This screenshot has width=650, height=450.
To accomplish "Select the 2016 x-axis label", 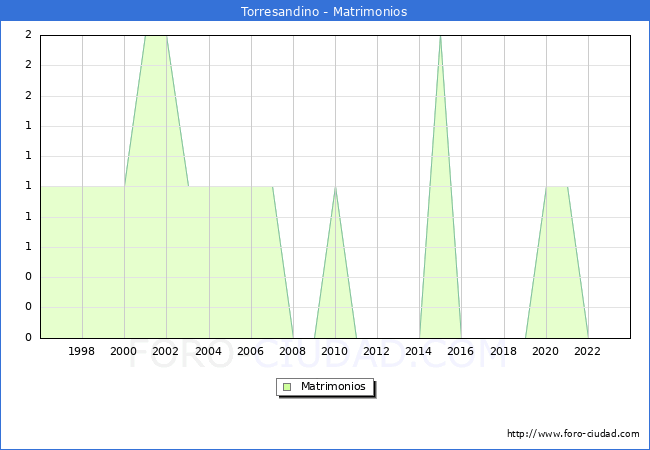I will coord(461,351).
